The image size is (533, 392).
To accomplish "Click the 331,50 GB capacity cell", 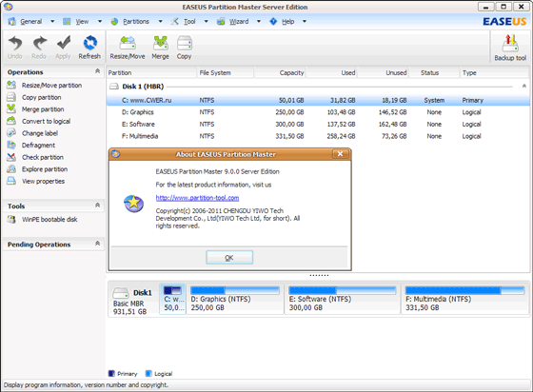I will (x=289, y=136).
